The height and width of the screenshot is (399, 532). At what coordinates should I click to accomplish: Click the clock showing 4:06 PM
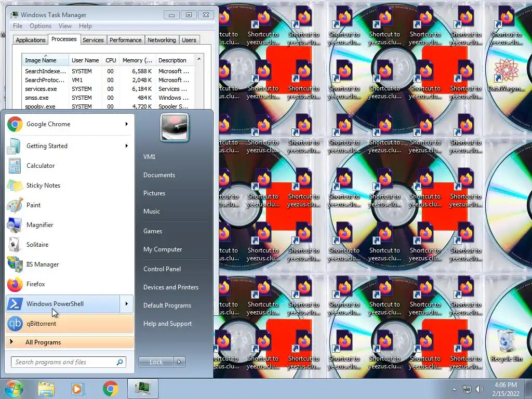pyautogui.click(x=506, y=389)
